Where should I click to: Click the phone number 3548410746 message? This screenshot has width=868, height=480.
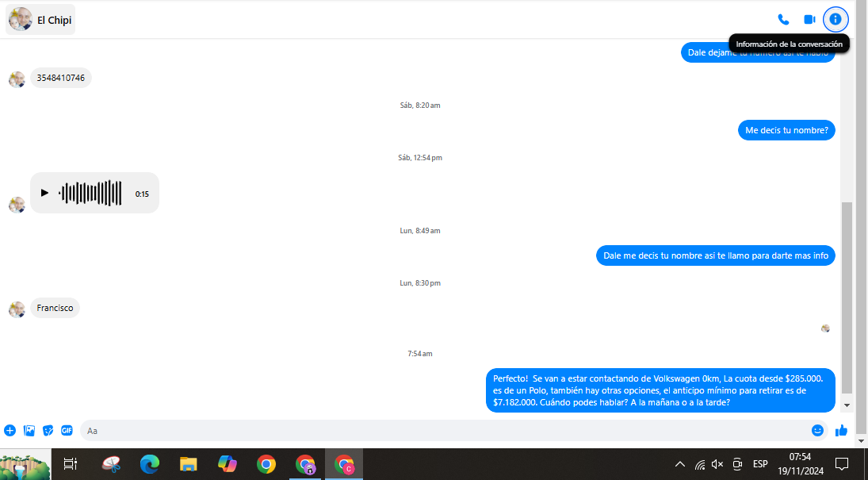61,78
